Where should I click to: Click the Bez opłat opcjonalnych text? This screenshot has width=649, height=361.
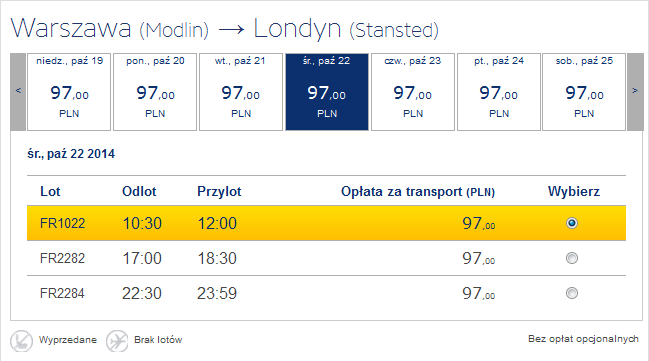point(583,339)
